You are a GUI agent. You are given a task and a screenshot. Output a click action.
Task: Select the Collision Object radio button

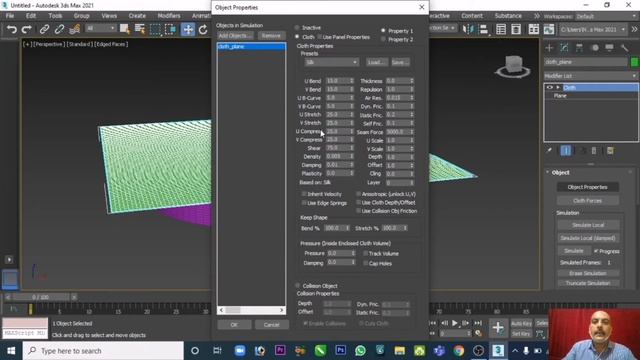coord(297,286)
